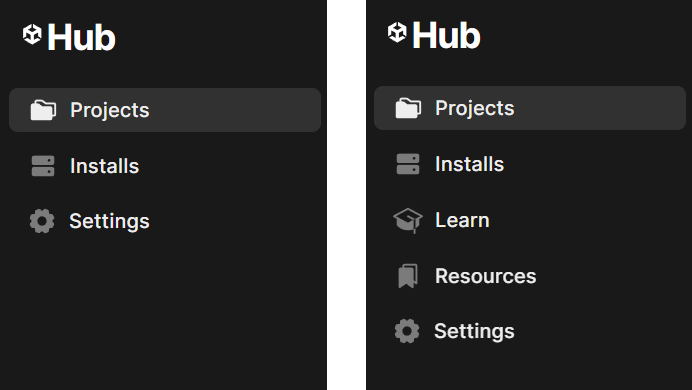Open the Projects label in the left sidebar
The height and width of the screenshot is (390, 692).
point(109,110)
